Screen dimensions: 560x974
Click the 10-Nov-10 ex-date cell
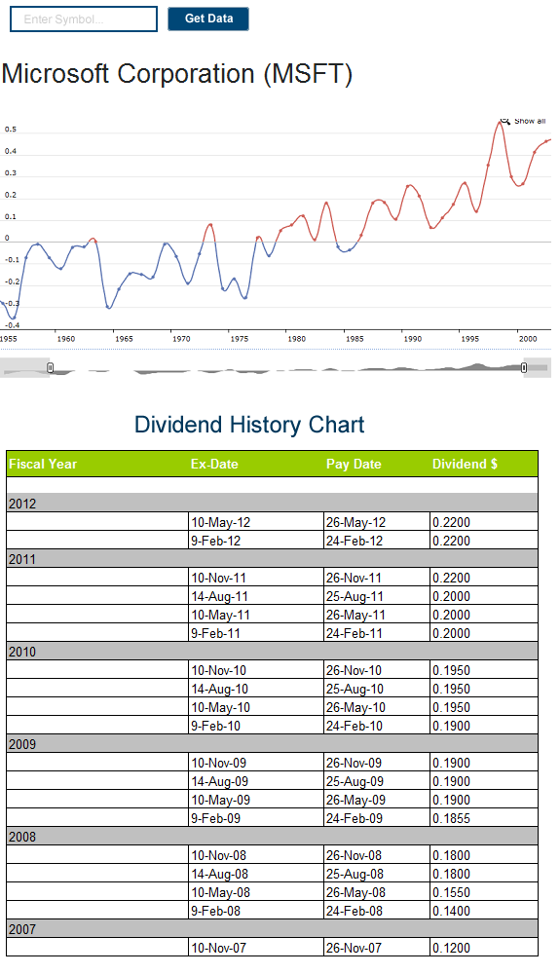(256, 670)
